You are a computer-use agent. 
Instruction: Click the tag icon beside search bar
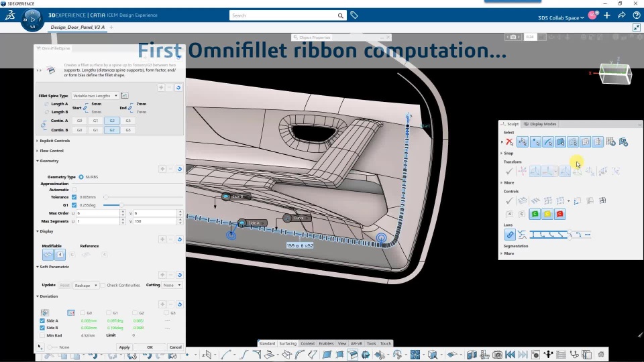click(354, 15)
